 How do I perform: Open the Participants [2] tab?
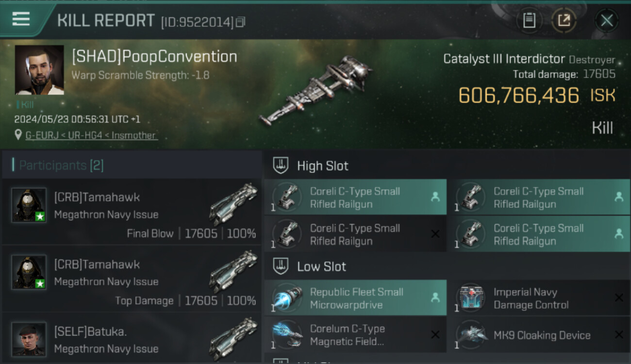point(58,165)
